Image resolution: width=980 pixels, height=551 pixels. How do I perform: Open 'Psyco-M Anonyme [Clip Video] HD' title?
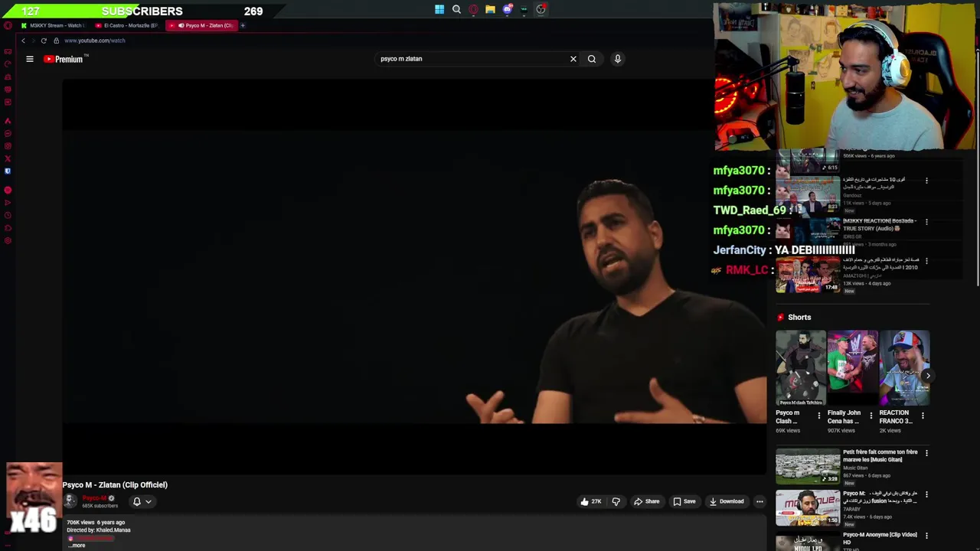coord(880,538)
